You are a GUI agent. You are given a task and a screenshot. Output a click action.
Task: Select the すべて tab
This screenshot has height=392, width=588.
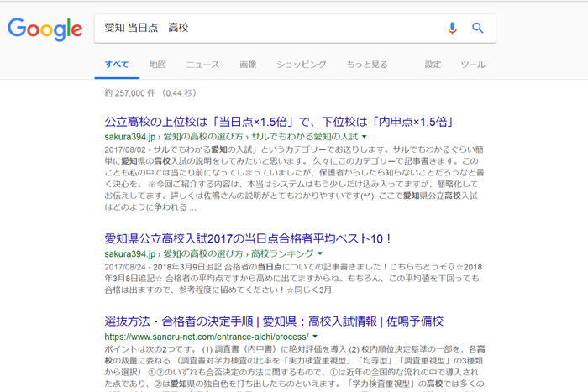pos(117,65)
